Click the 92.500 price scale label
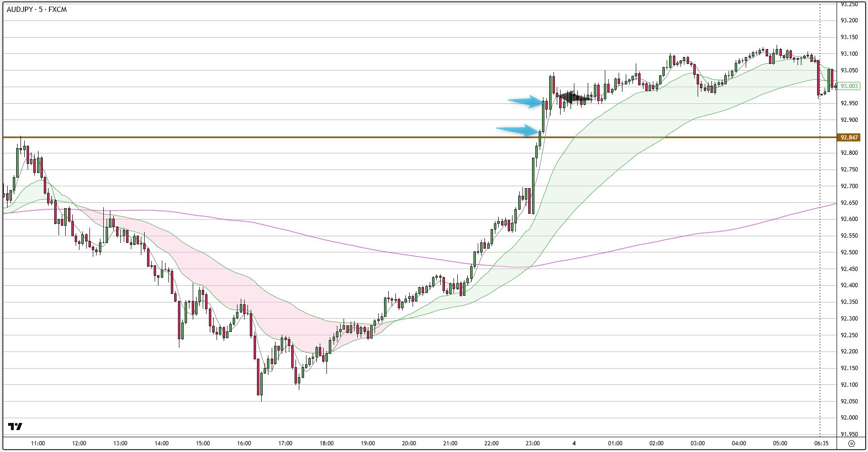The width and height of the screenshot is (868, 452). 849,252
